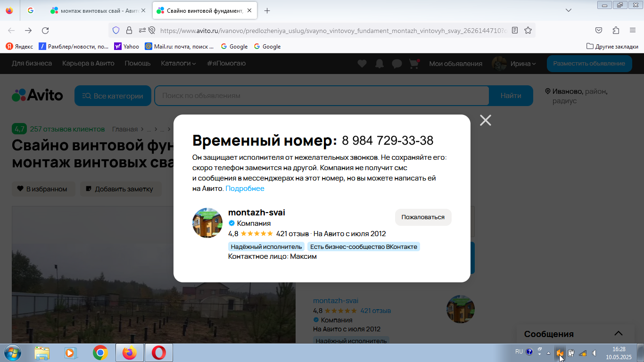
Task: Open Save to Pocket icon
Action: tap(599, 30)
